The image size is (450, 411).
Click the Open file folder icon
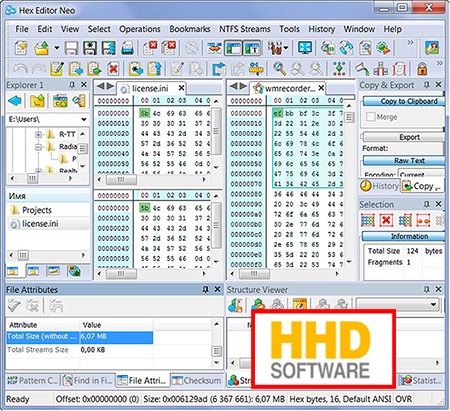tap(41, 48)
